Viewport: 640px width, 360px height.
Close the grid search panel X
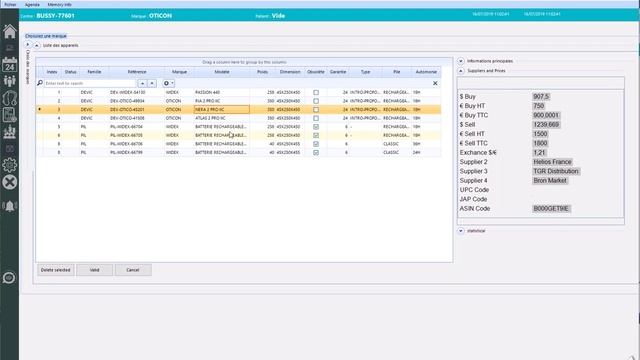435,83
